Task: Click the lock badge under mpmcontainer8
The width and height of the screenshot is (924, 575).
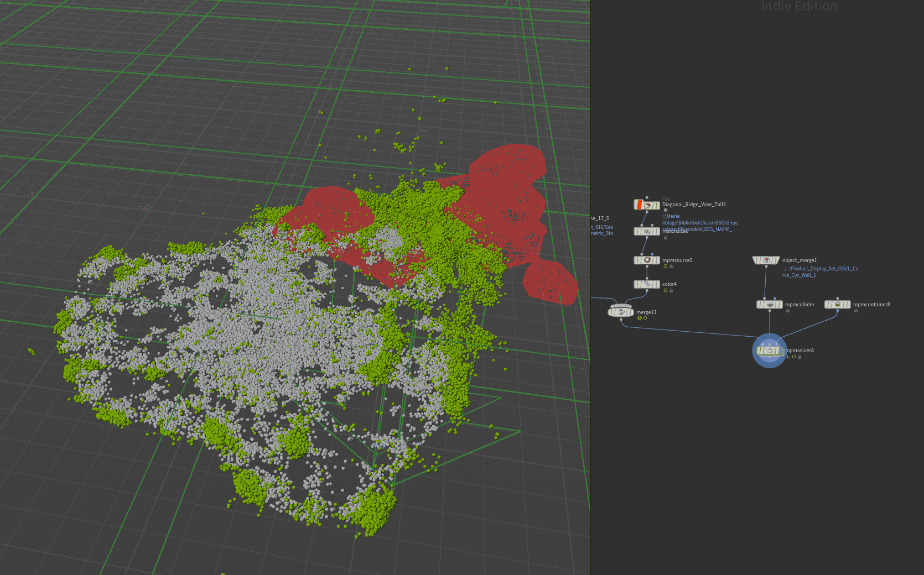Action: pos(855,310)
